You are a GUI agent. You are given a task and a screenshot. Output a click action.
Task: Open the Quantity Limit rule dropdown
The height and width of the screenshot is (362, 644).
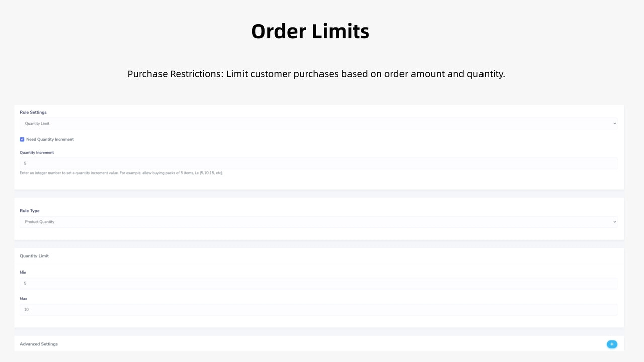click(x=318, y=123)
